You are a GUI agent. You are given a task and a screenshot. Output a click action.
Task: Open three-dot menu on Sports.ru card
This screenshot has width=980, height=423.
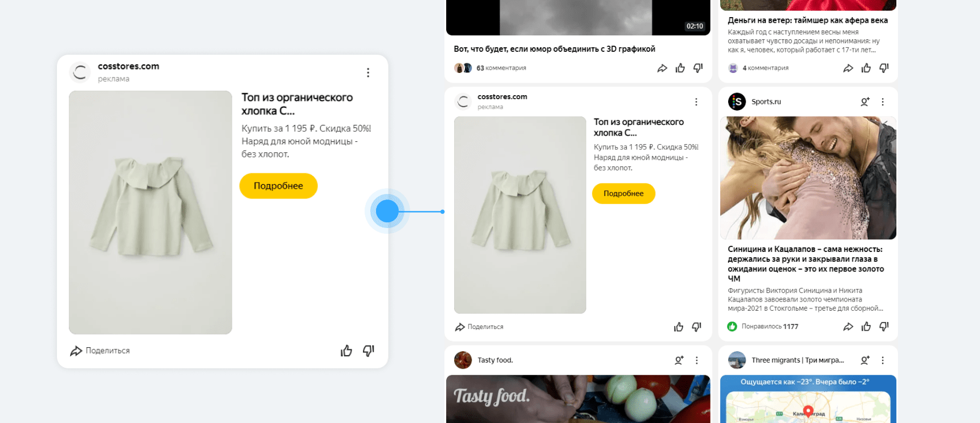(883, 102)
